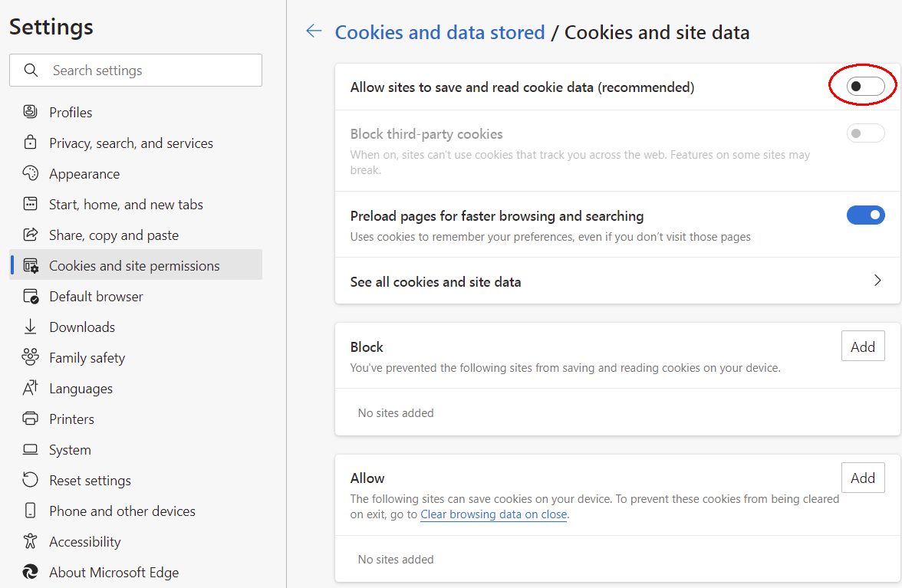The height and width of the screenshot is (588, 902).
Task: Click the Appearance palette icon
Action: [31, 173]
